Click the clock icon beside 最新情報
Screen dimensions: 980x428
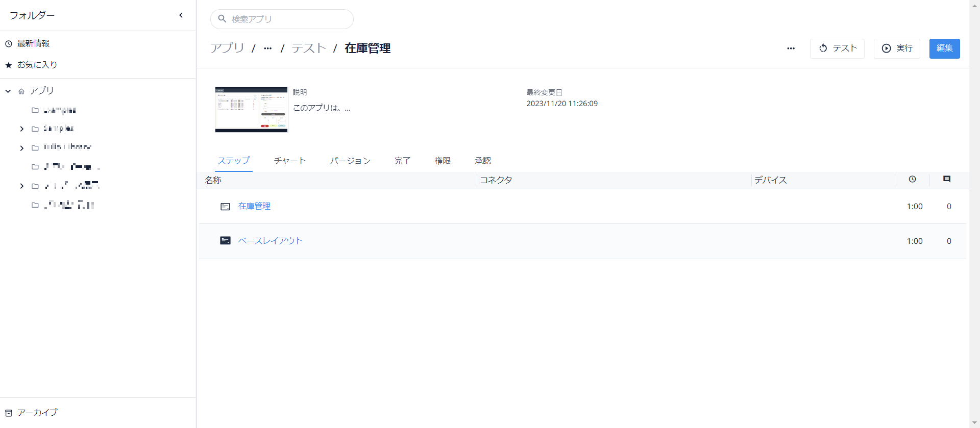tap(9, 44)
